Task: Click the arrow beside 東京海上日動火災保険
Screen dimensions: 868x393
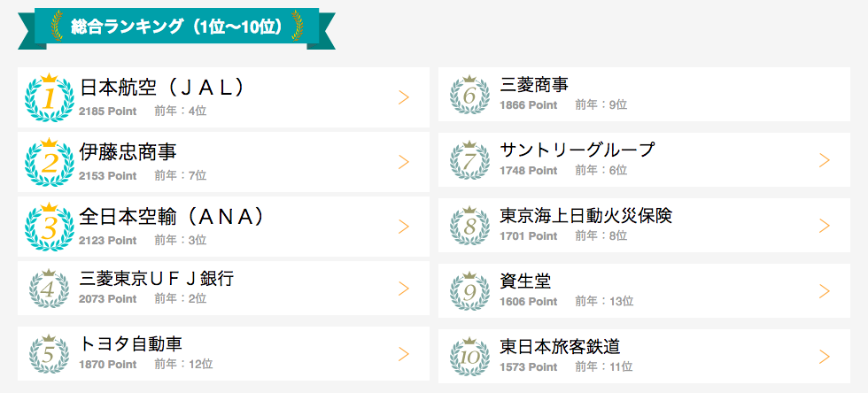Action: [x=825, y=226]
